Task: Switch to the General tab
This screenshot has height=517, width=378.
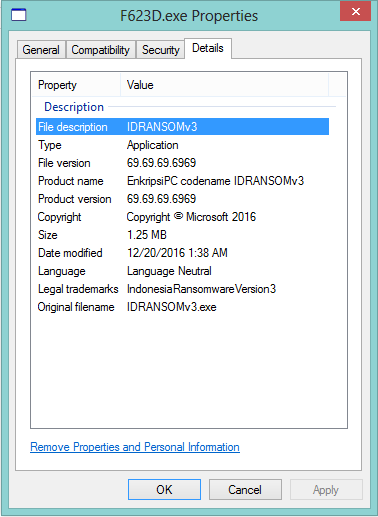Action: tap(41, 50)
